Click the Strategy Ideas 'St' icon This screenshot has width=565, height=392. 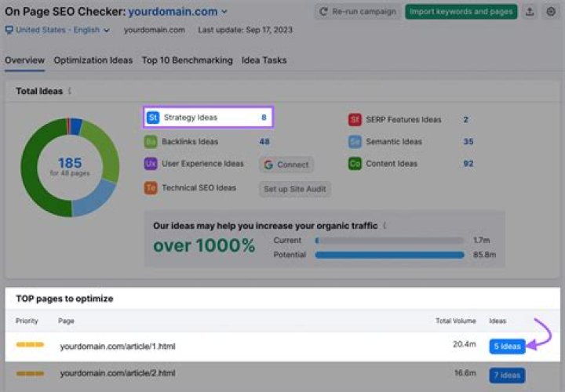pyautogui.click(x=153, y=118)
